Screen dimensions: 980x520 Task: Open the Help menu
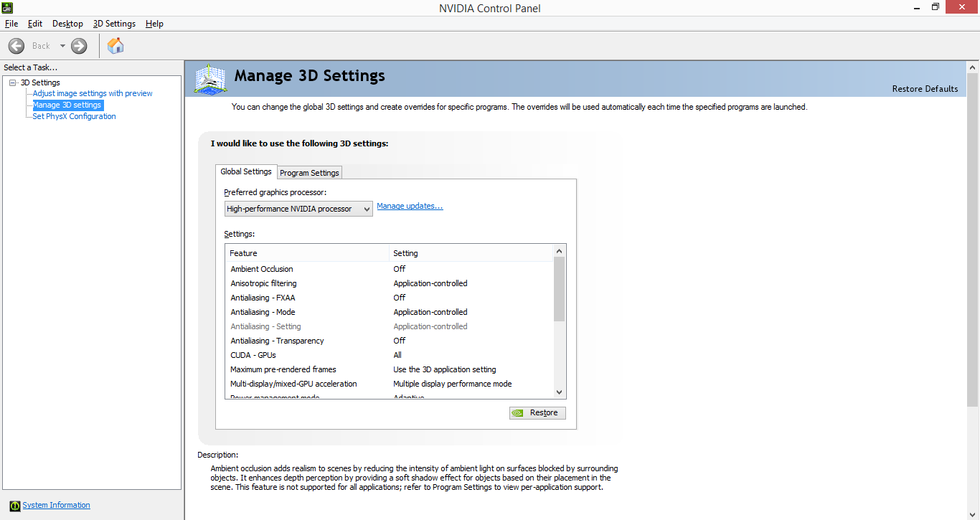coord(154,24)
